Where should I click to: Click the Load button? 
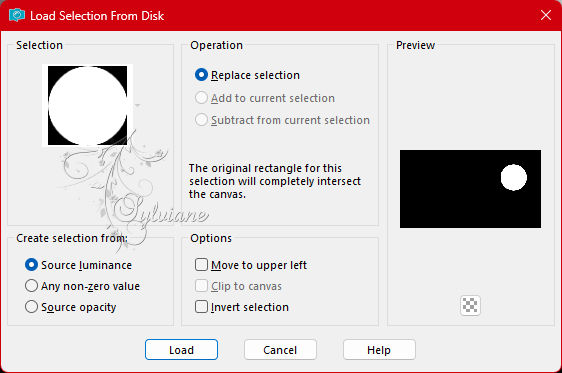click(181, 350)
